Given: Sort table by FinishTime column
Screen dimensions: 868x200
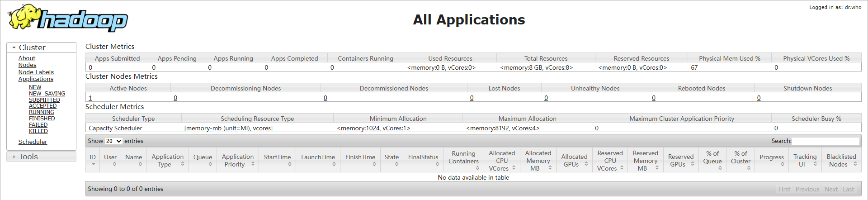Looking at the screenshot, I should click(x=360, y=160).
